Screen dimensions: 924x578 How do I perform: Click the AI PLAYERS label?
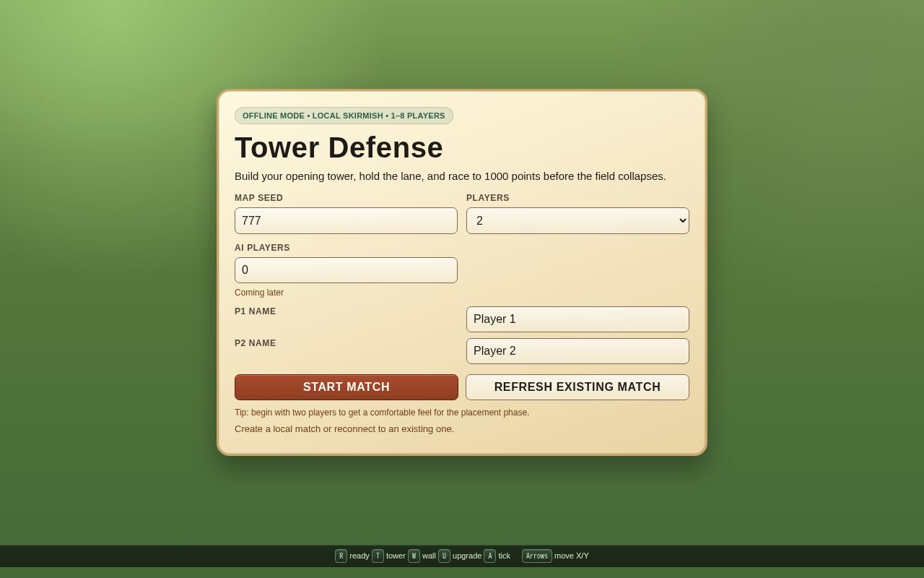coord(262,248)
